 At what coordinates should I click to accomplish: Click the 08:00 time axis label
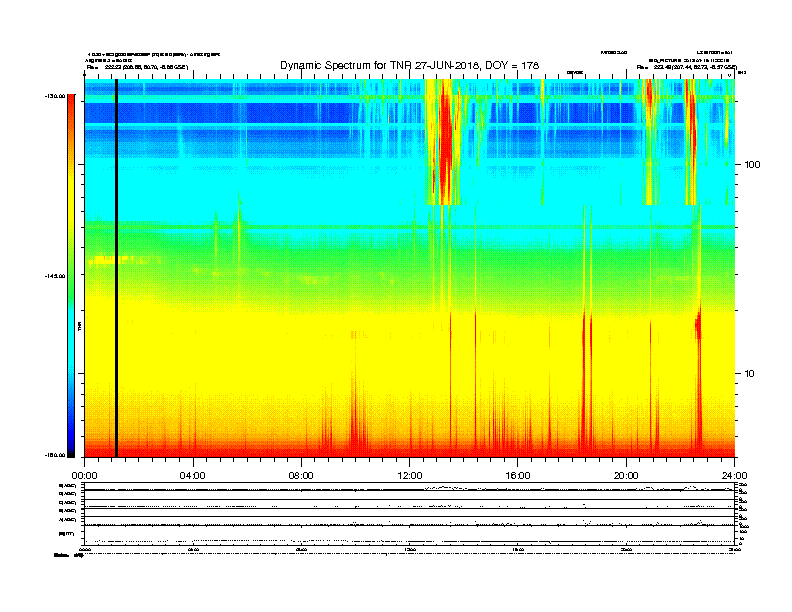[301, 476]
